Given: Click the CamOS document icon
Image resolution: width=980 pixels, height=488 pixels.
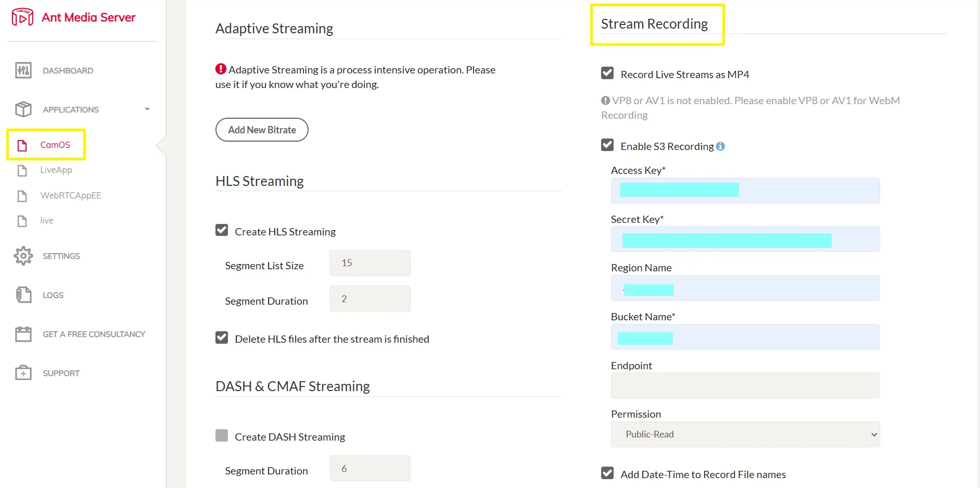Looking at the screenshot, I should (x=22, y=145).
